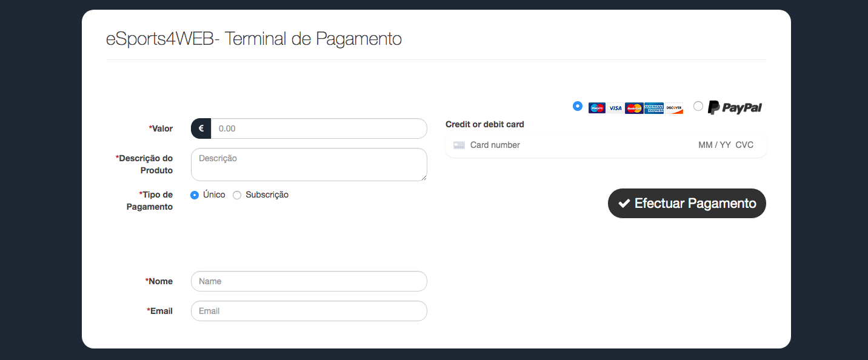Select credit card payment radio button
The image size is (868, 360).
point(578,106)
